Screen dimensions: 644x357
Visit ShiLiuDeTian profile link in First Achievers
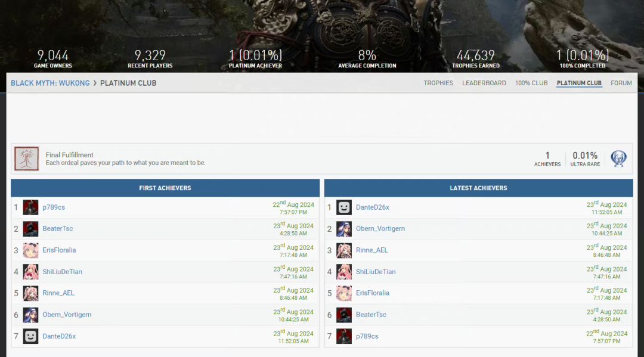point(63,272)
